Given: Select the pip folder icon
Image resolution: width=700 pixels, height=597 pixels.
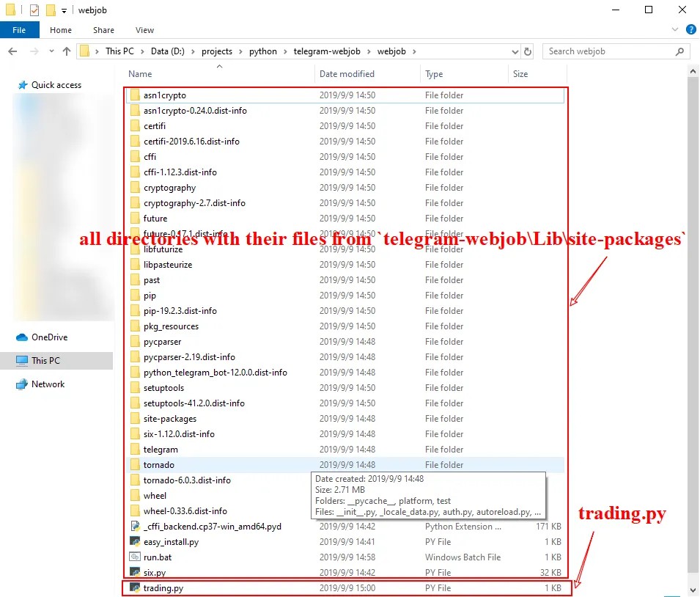Looking at the screenshot, I should [135, 296].
